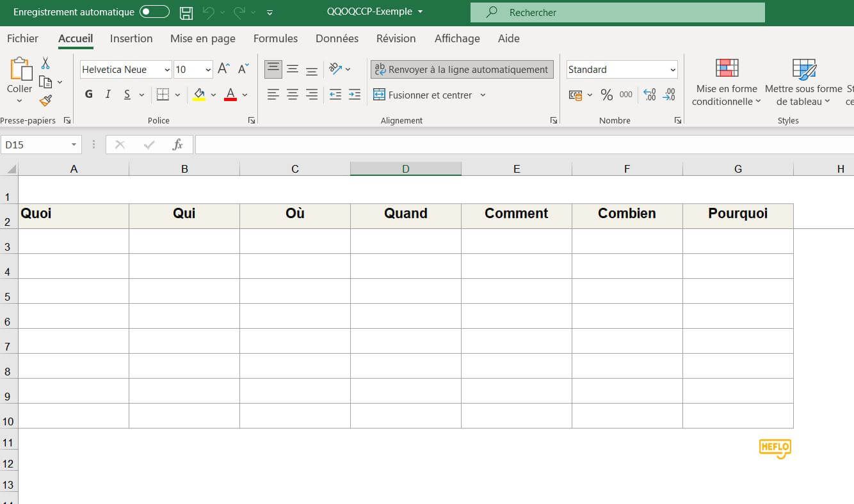Expand the font color arrow
Screen dimensions: 854x504
click(245, 95)
